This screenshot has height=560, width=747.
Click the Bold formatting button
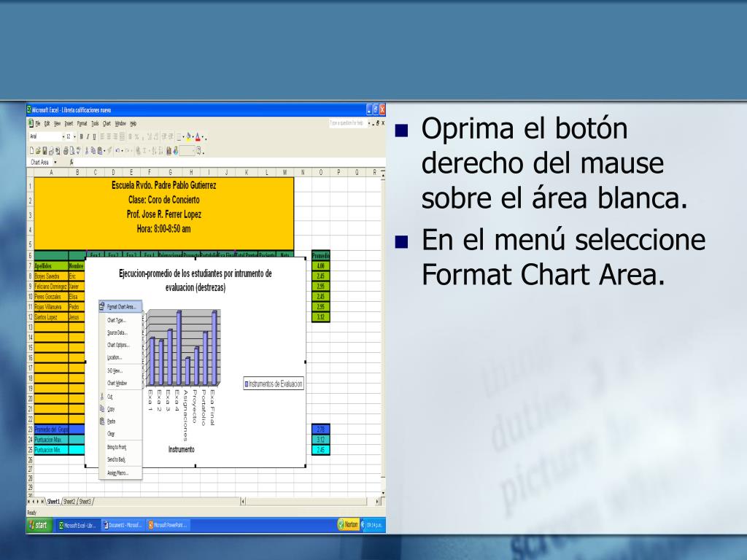(x=81, y=136)
